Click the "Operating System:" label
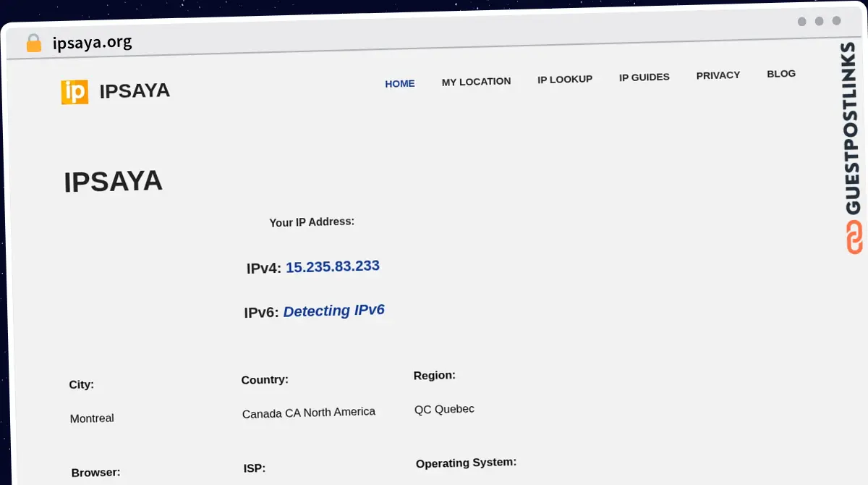This screenshot has height=485, width=868. 467,463
